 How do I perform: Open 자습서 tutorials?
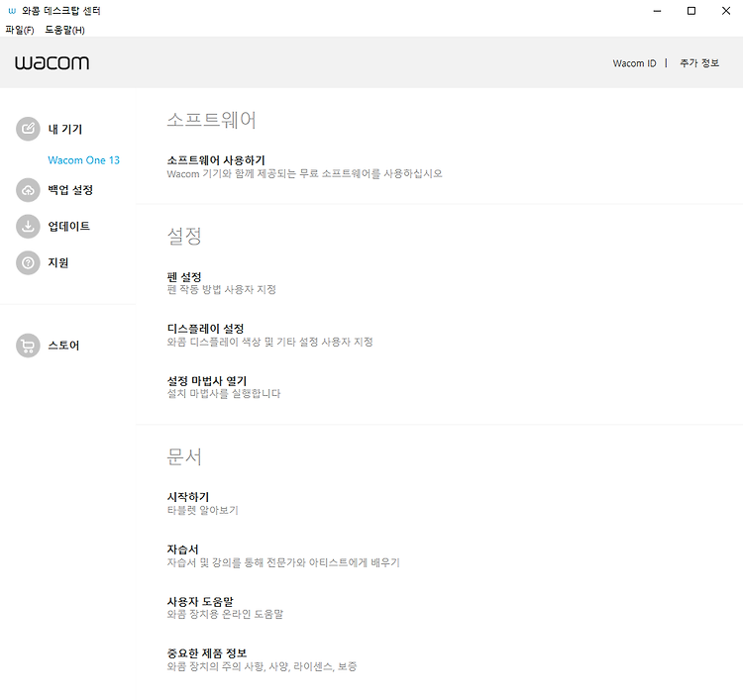[x=183, y=550]
